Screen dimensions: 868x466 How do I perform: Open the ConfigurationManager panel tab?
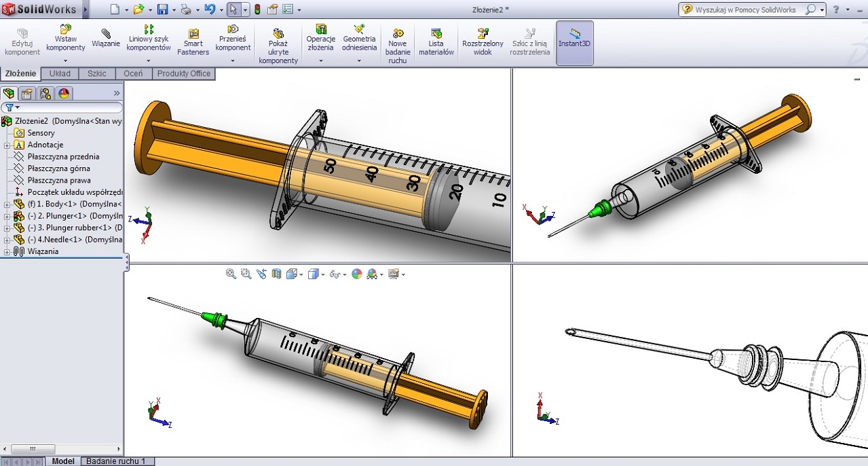(x=45, y=94)
